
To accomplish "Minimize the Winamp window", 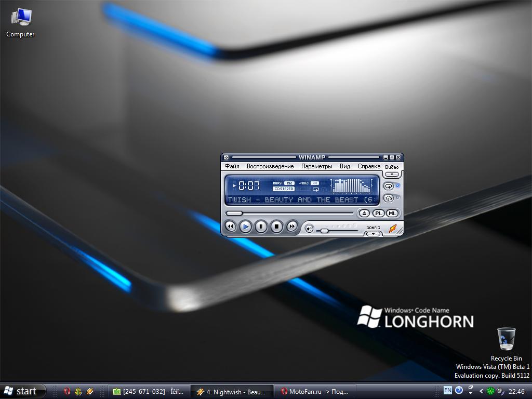I will pyautogui.click(x=385, y=157).
